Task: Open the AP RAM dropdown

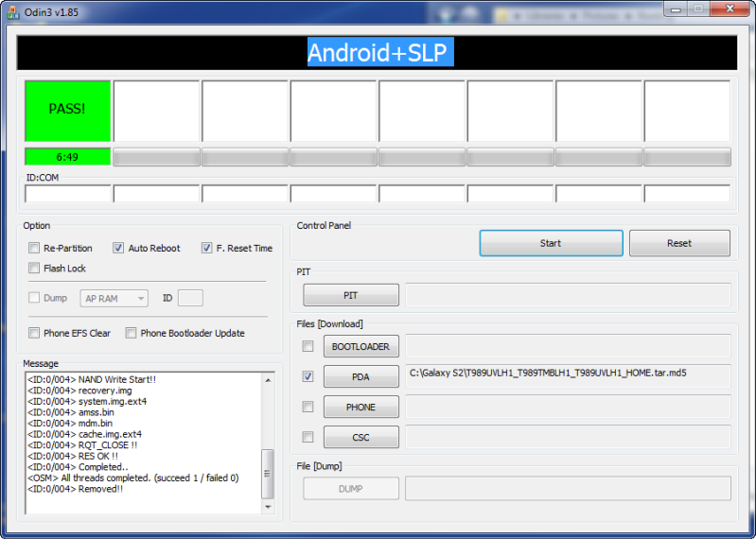Action: pyautogui.click(x=114, y=298)
